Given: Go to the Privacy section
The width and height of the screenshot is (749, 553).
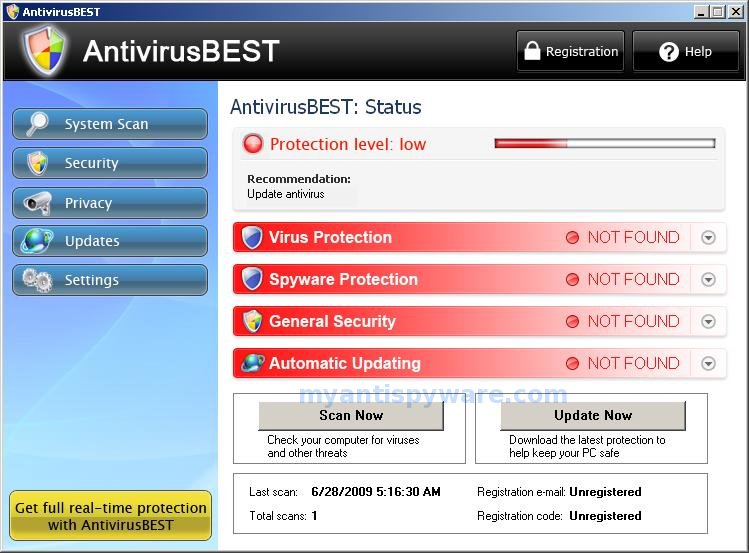Looking at the screenshot, I should click(110, 203).
